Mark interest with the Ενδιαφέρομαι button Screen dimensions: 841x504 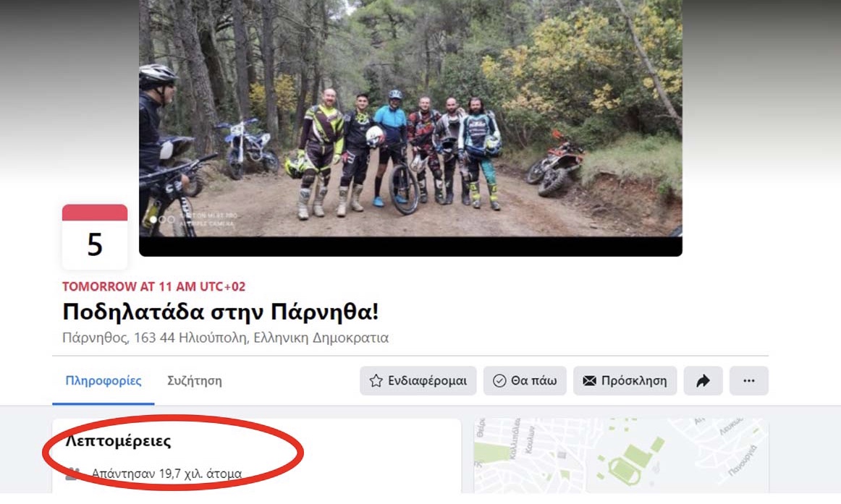coord(418,381)
